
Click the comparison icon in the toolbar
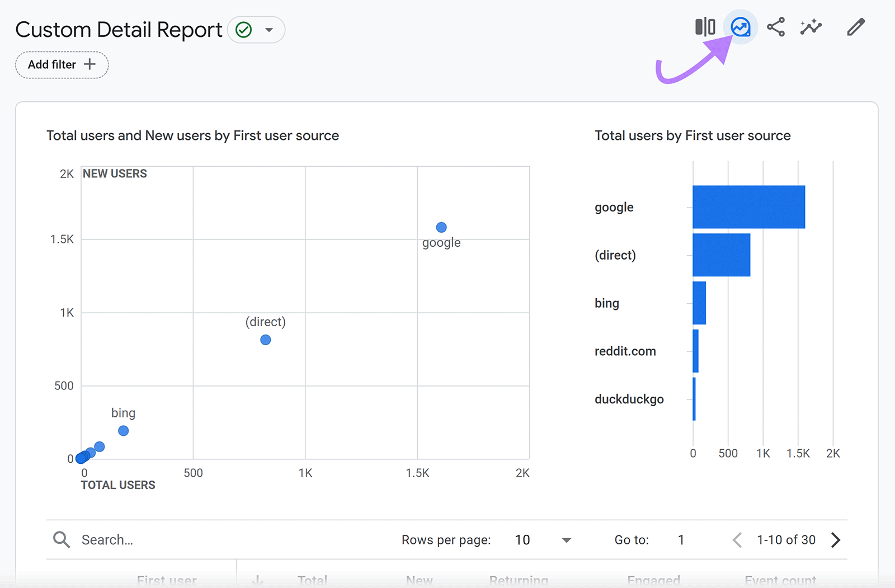(x=704, y=26)
